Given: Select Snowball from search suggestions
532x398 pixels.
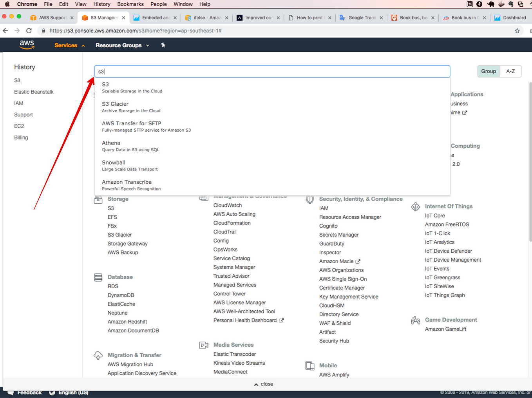Looking at the screenshot, I should (272, 166).
